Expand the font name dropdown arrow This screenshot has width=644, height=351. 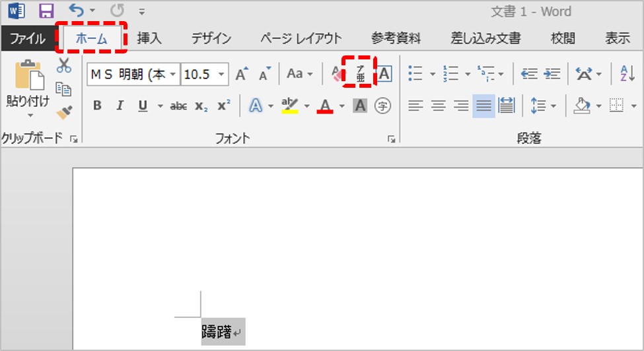173,74
